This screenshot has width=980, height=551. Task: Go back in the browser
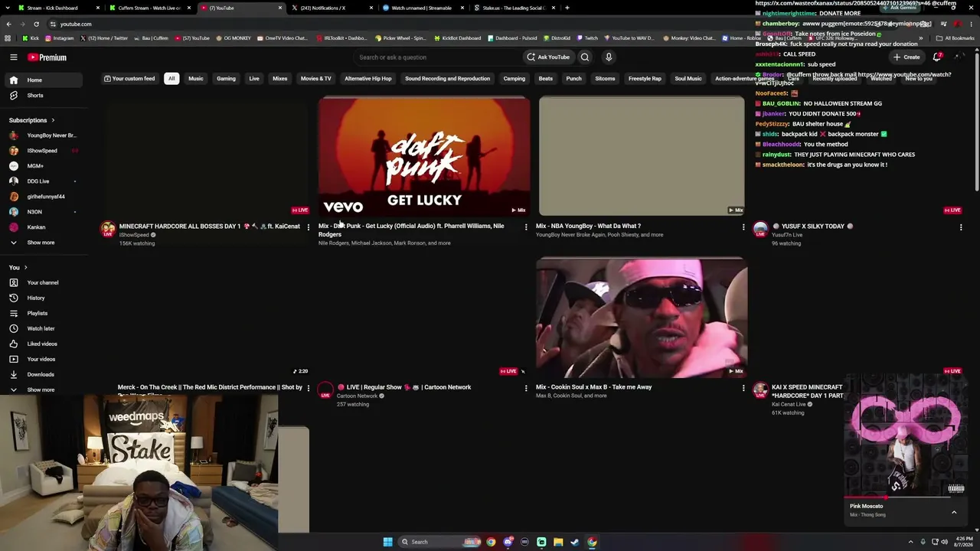click(x=8, y=24)
